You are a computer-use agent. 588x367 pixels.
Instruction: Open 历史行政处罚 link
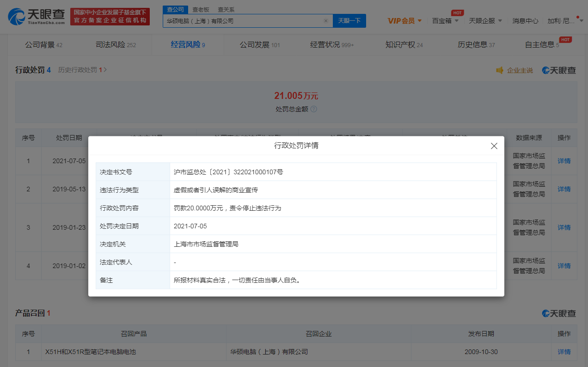(x=82, y=70)
